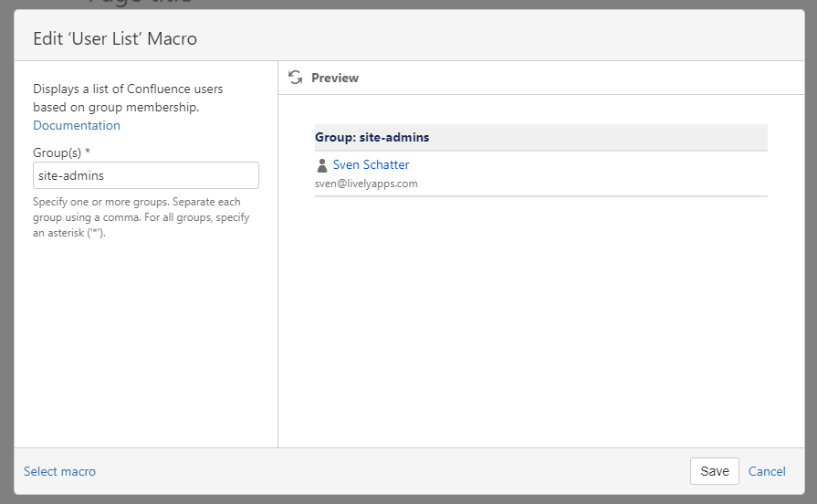This screenshot has width=817, height=504.
Task: Click the dialog footer between Select macro and Save
Action: point(393,471)
